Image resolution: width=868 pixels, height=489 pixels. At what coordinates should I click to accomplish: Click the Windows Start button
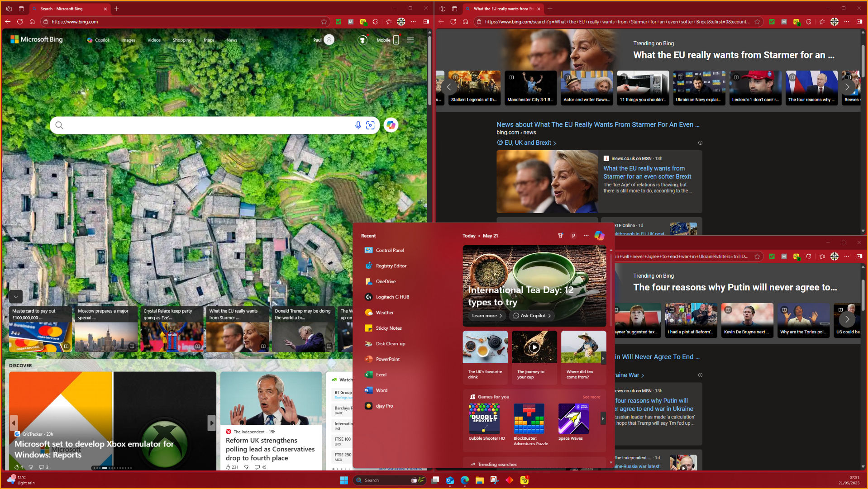[344, 480]
